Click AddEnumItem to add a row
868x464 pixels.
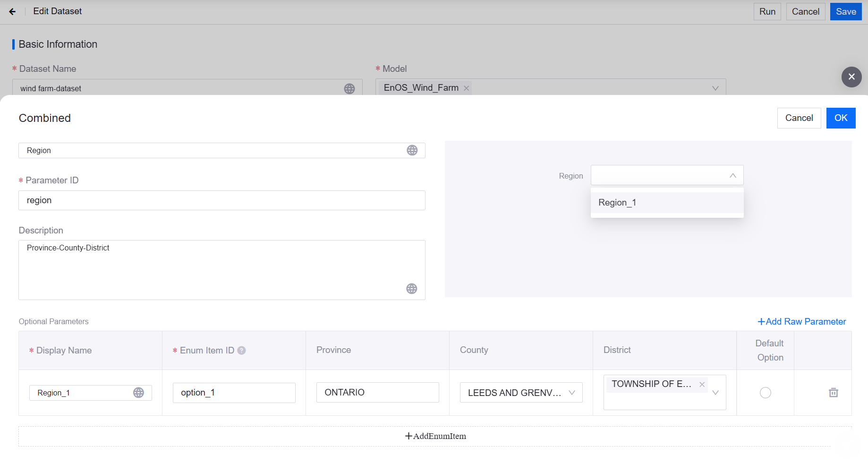(435, 436)
